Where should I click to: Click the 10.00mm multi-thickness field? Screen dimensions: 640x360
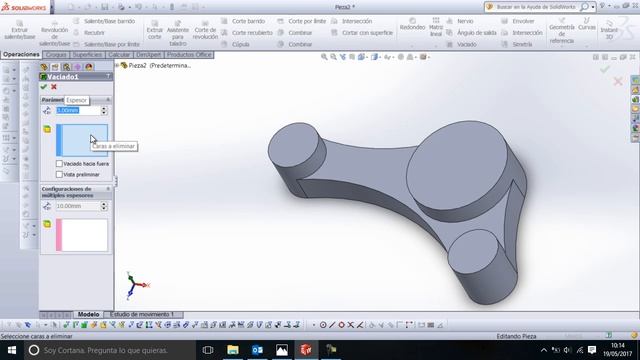click(78, 206)
